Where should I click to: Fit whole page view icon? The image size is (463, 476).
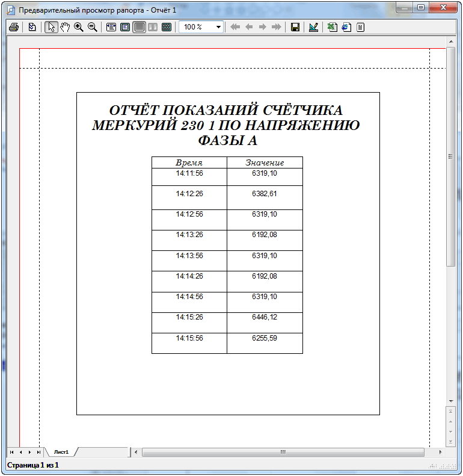click(x=125, y=27)
